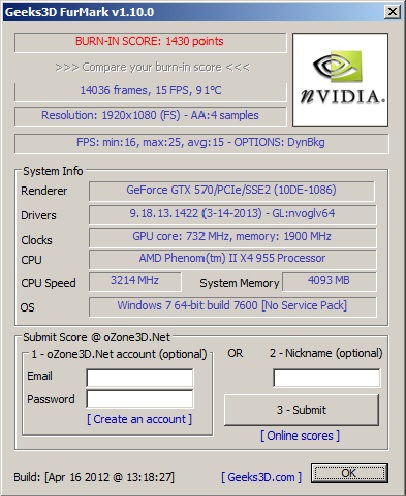This screenshot has width=406, height=496.
Task: Click the System Memory label
Action: 239,283
